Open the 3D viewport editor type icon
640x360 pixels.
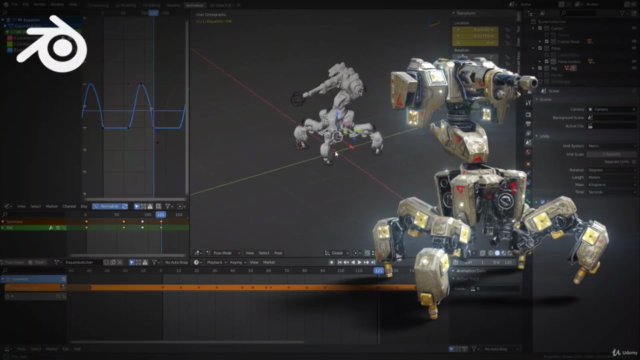tap(198, 253)
